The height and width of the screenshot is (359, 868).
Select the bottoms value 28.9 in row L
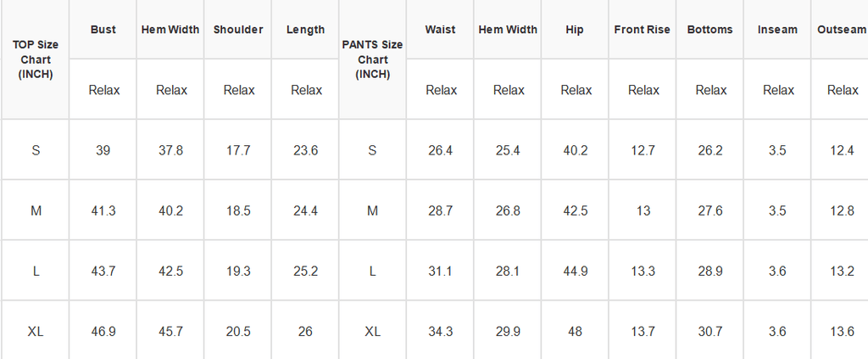(x=709, y=271)
